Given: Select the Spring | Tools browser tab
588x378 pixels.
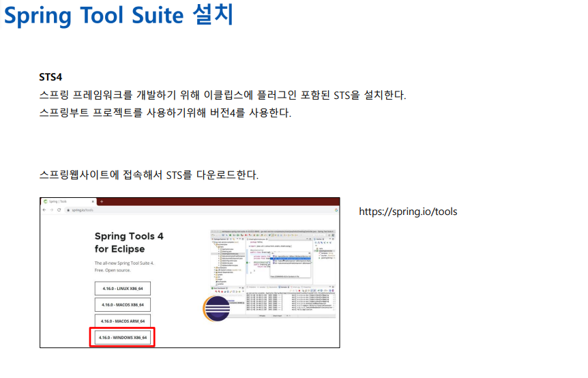Looking at the screenshot, I should coord(68,201).
